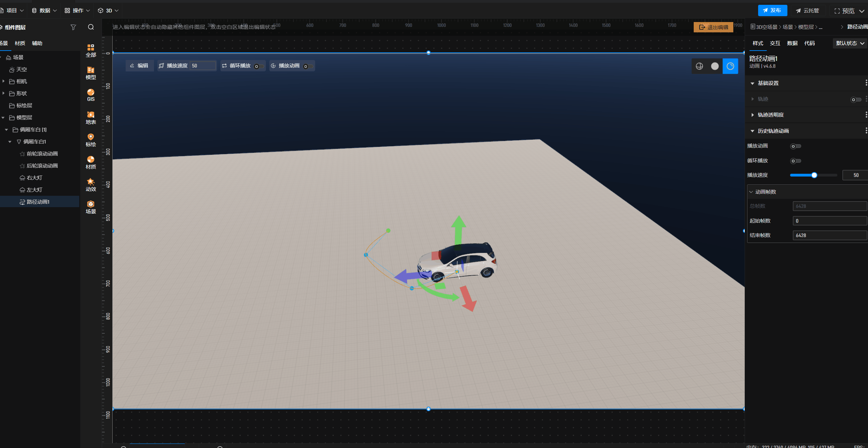The height and width of the screenshot is (448, 868).
Task: Toggle 循环播放 switch in viewport toolbar
Action: [x=259, y=66]
